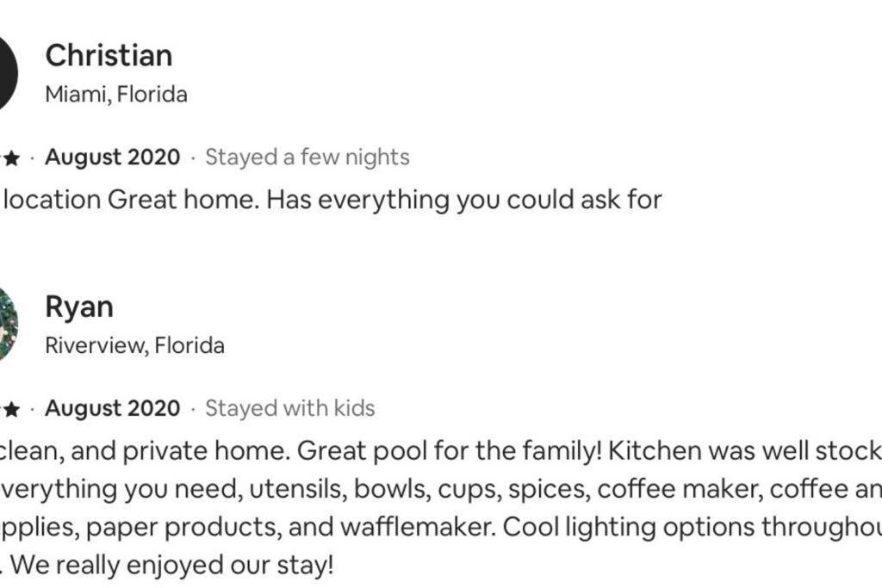Select the Riverview, Florida location text

pos(134,345)
